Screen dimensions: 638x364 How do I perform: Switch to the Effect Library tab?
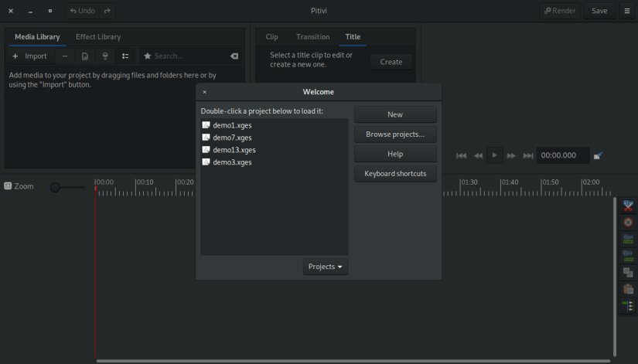click(x=98, y=36)
